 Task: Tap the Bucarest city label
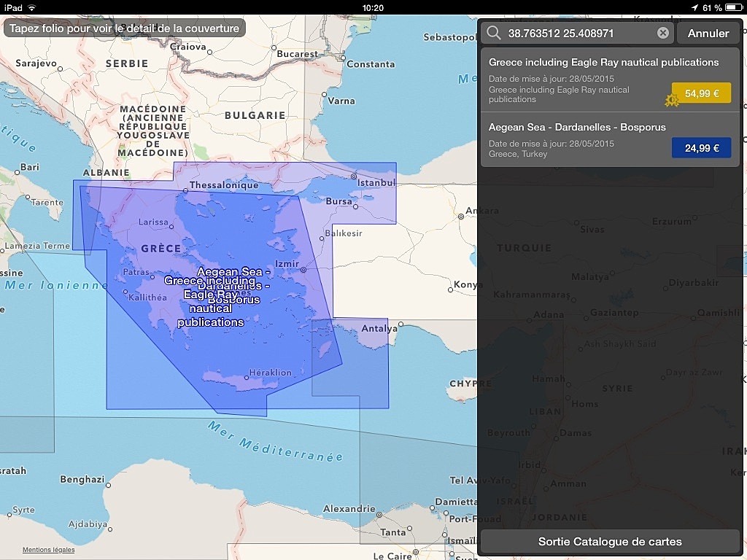coord(298,54)
